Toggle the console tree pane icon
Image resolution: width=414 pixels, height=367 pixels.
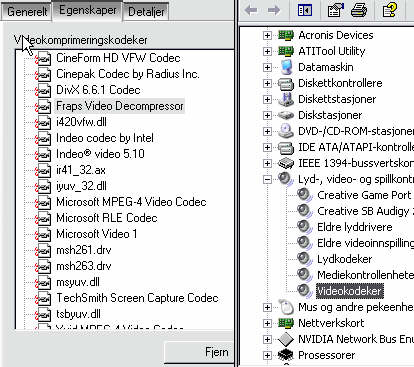[x=305, y=10]
